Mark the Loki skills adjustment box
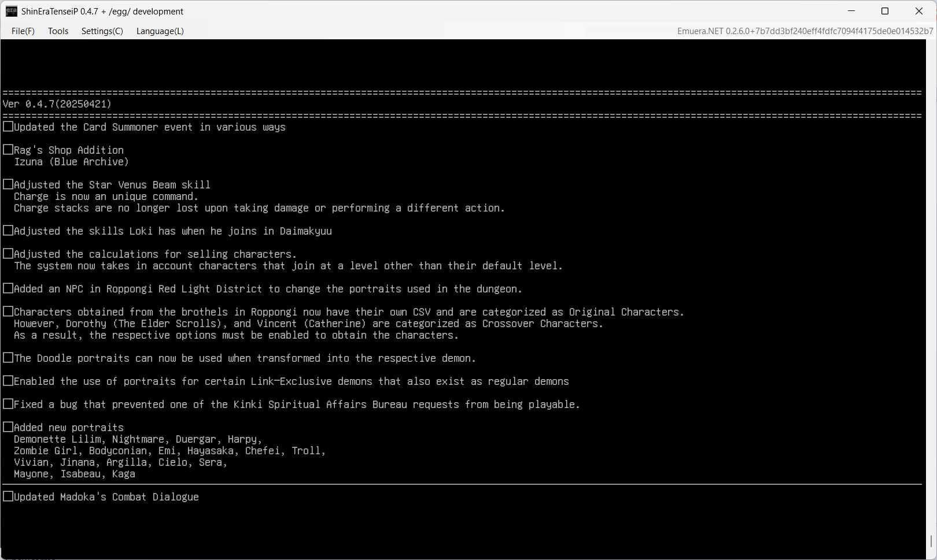 (x=8, y=231)
